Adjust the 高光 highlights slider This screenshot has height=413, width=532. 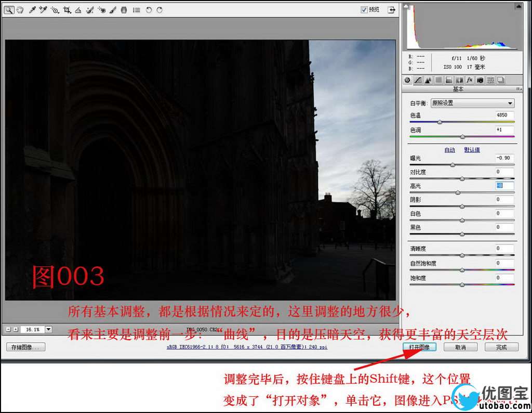point(458,192)
